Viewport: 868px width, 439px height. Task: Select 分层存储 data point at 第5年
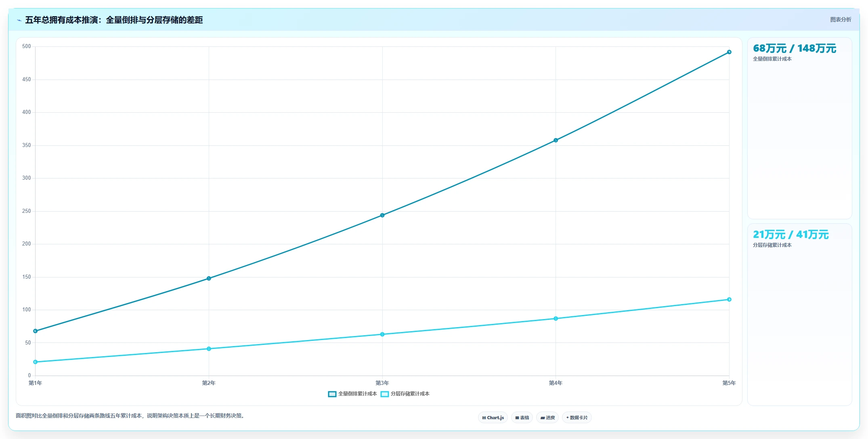pyautogui.click(x=729, y=300)
